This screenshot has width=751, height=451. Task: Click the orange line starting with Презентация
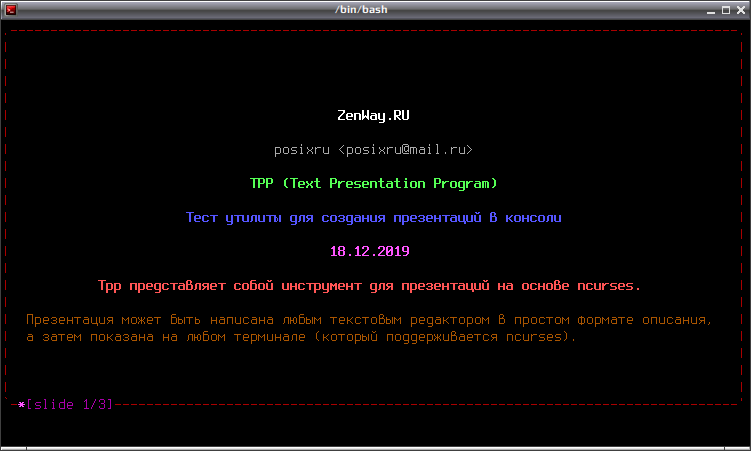[x=369, y=320]
